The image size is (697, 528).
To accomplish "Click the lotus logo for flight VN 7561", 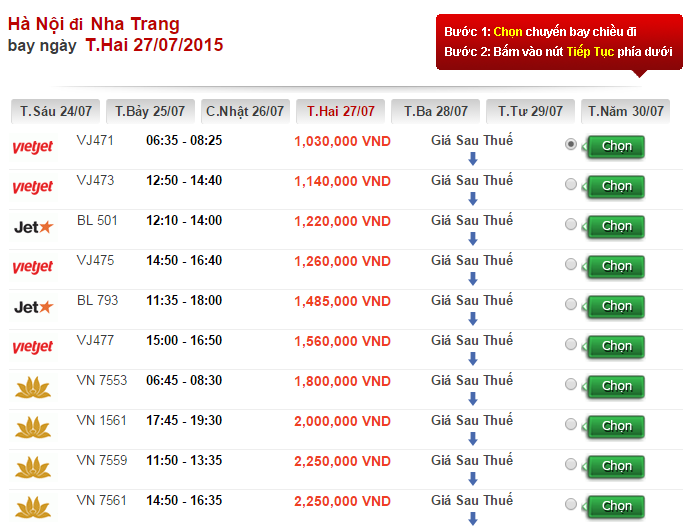I will click(32, 507).
